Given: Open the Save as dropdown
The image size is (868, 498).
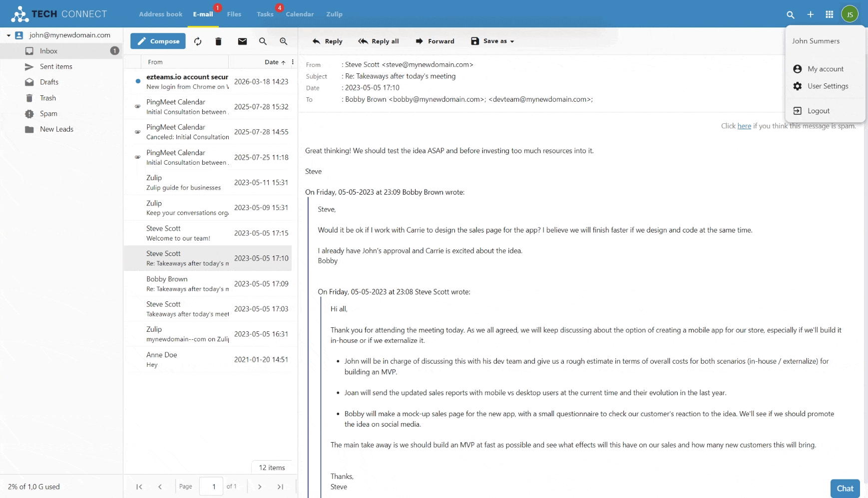Looking at the screenshot, I should pyautogui.click(x=492, y=41).
